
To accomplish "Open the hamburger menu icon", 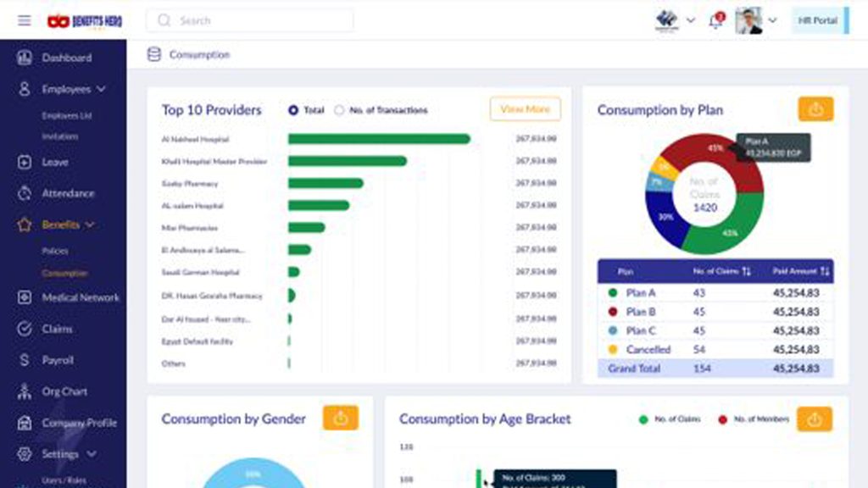I will (25, 21).
